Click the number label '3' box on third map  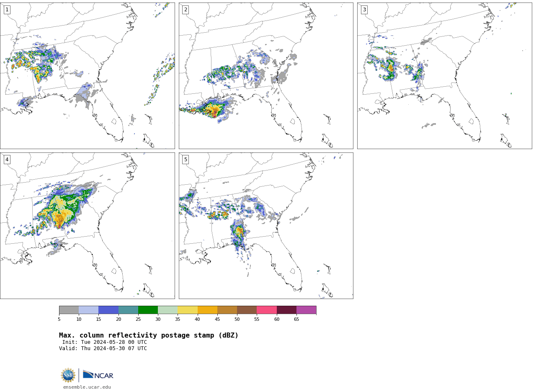(364, 10)
